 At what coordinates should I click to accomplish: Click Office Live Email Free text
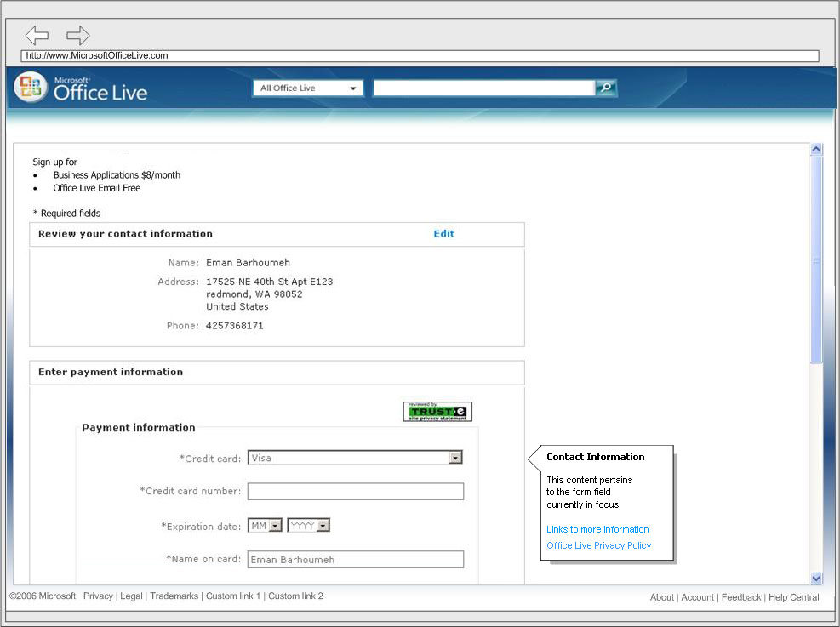click(x=97, y=188)
